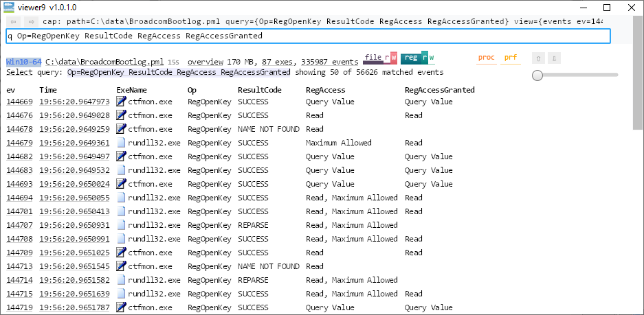Screen dimensions: 644x315
Task: Open the proc view
Action: [486, 58]
